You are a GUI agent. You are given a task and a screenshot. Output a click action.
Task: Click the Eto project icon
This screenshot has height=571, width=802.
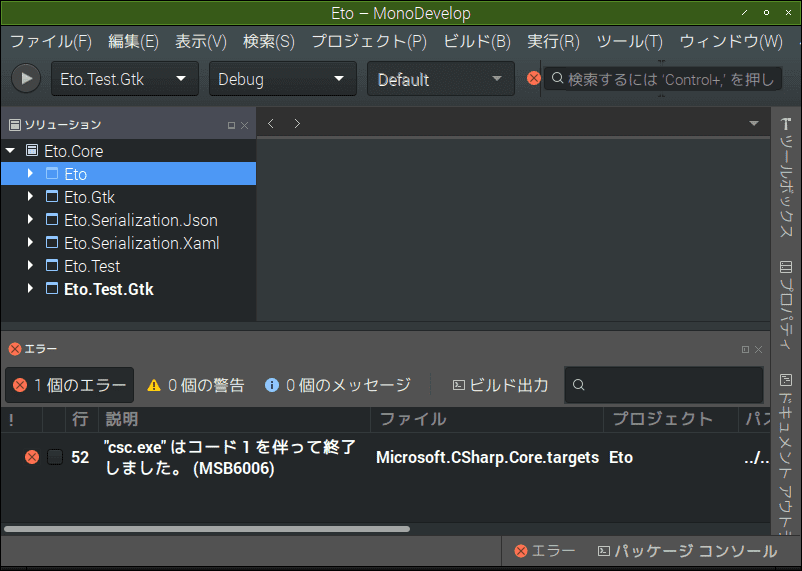click(x=52, y=173)
